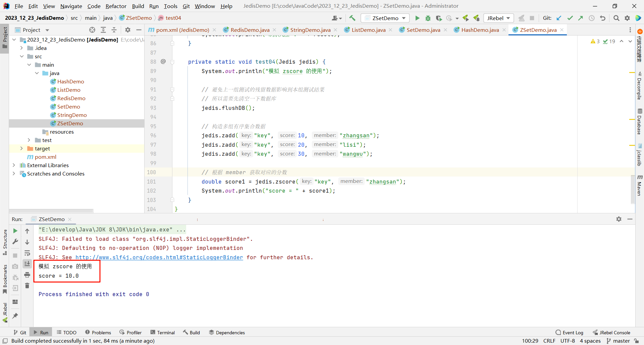Print console output with printer icon
The height and width of the screenshot is (345, 644).
(27, 275)
